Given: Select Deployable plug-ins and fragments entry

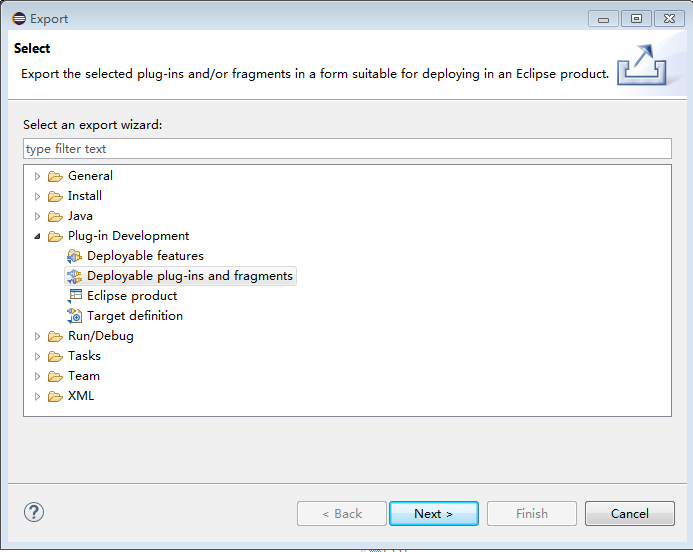Looking at the screenshot, I should (190, 276).
